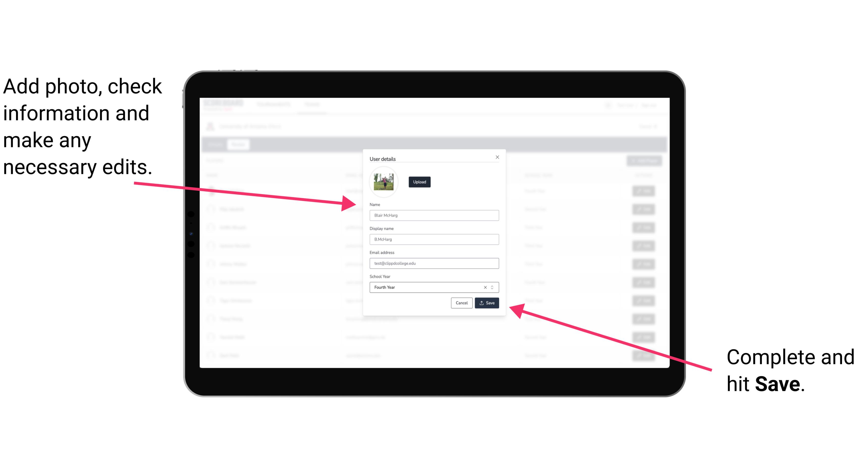Click the Display name field
The height and width of the screenshot is (467, 868).
434,239
